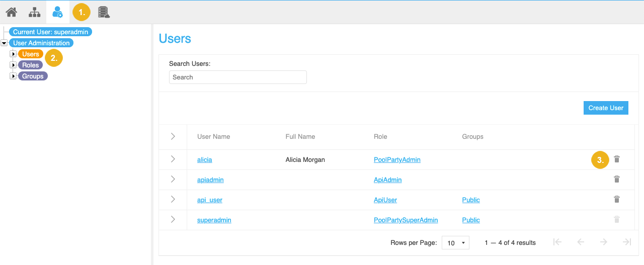Expand all rows via header chevron
The width and height of the screenshot is (644, 265).
pyautogui.click(x=173, y=136)
